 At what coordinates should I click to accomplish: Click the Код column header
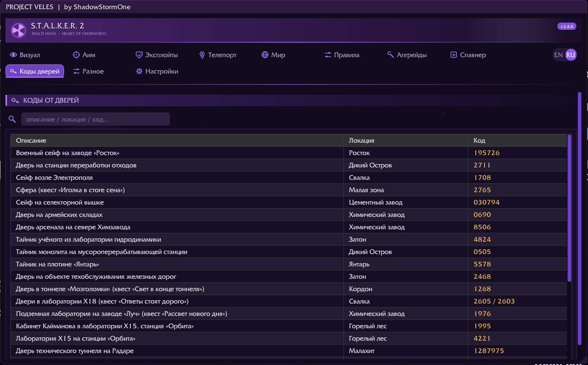pos(518,140)
